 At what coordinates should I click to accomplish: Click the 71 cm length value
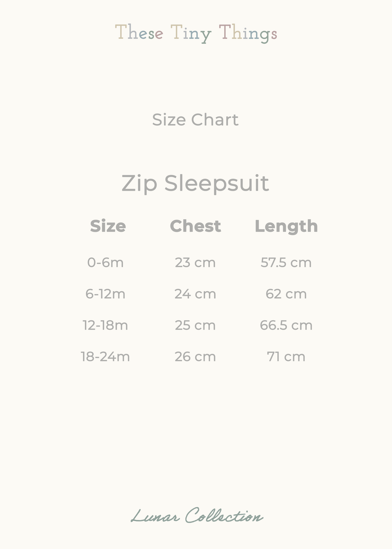[286, 357]
